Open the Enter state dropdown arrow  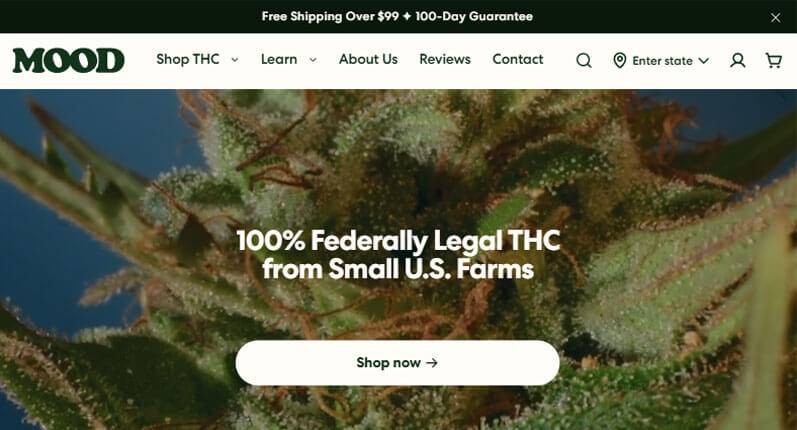pyautogui.click(x=703, y=60)
